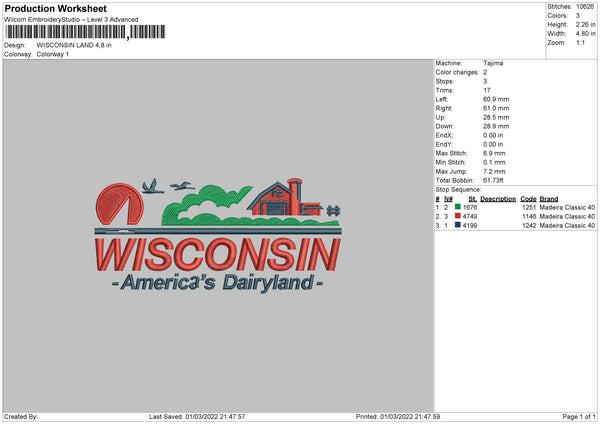Click the green thread color swatch
The image size is (600, 424).
click(458, 207)
